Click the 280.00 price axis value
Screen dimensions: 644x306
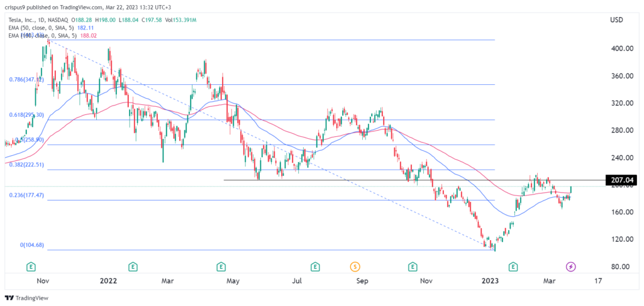(x=621, y=131)
